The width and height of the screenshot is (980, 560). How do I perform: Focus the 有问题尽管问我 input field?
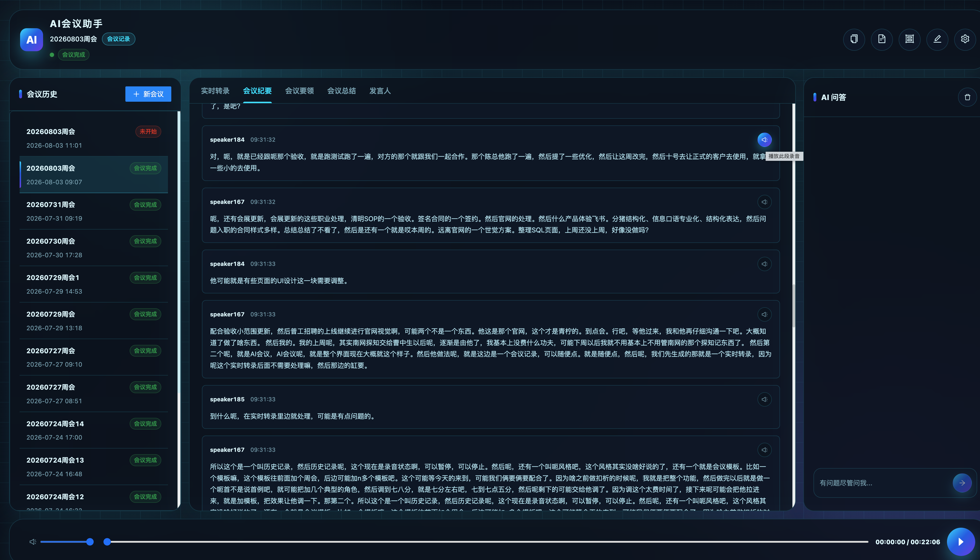coord(884,483)
